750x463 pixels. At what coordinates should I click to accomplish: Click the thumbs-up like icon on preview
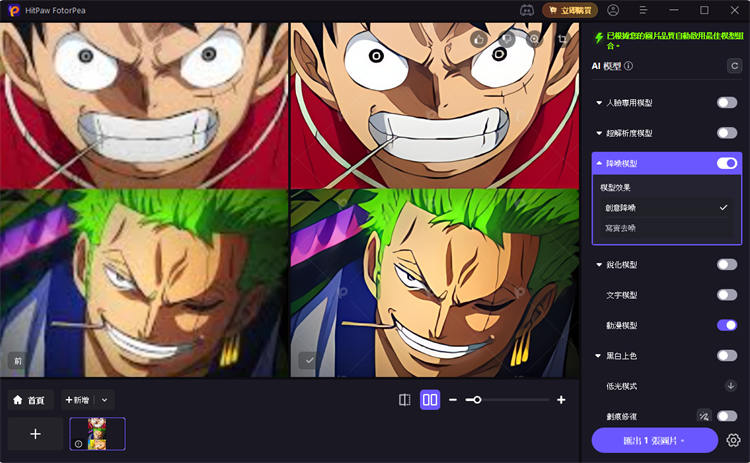(478, 39)
